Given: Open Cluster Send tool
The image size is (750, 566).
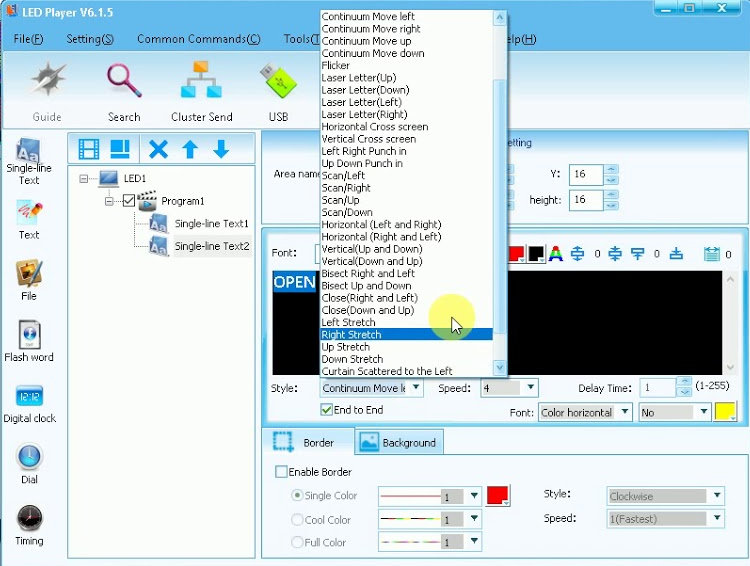Looking at the screenshot, I should pos(201,82).
